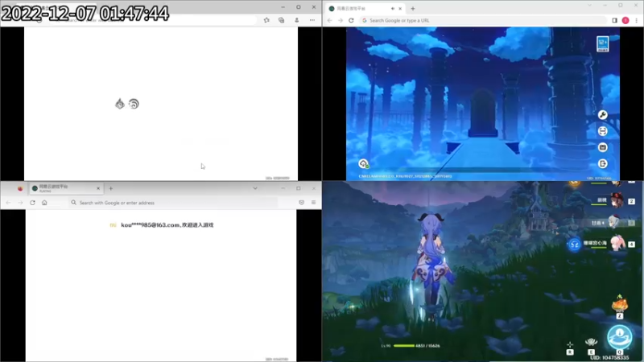Reload page in Chrome window

pyautogui.click(x=351, y=20)
